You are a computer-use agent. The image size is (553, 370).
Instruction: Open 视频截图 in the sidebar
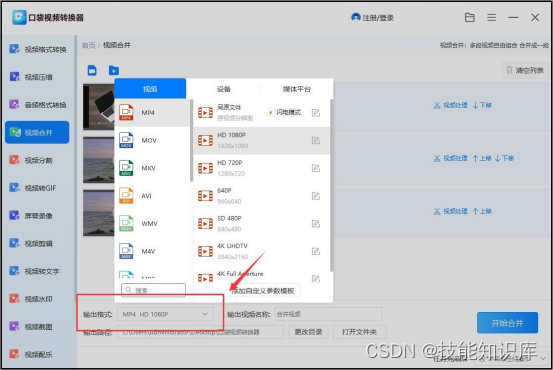click(31, 326)
